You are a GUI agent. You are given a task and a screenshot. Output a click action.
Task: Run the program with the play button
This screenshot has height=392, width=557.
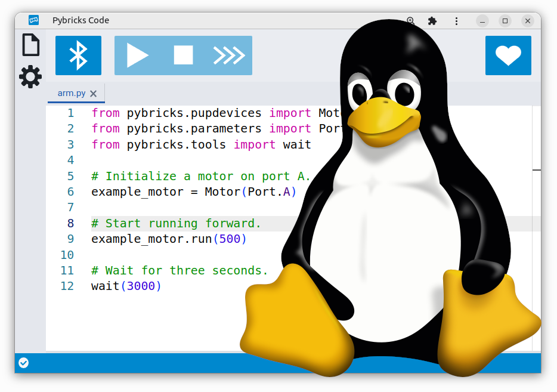click(137, 55)
